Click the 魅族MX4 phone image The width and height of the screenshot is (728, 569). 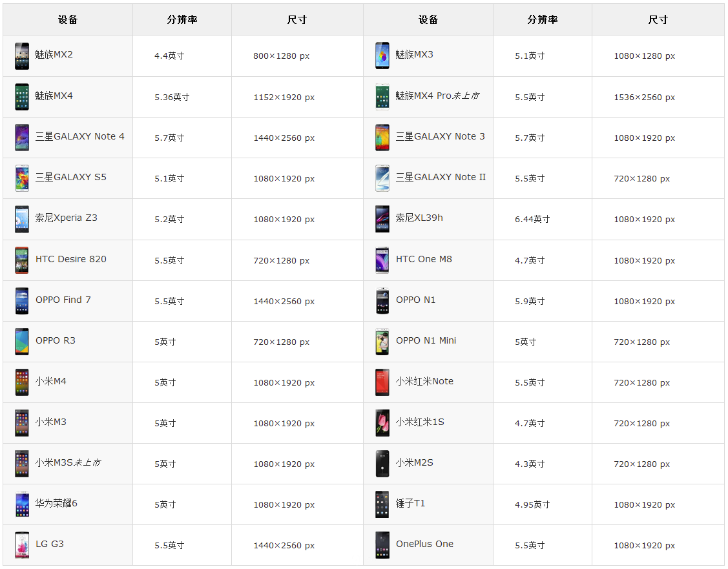[x=22, y=97]
